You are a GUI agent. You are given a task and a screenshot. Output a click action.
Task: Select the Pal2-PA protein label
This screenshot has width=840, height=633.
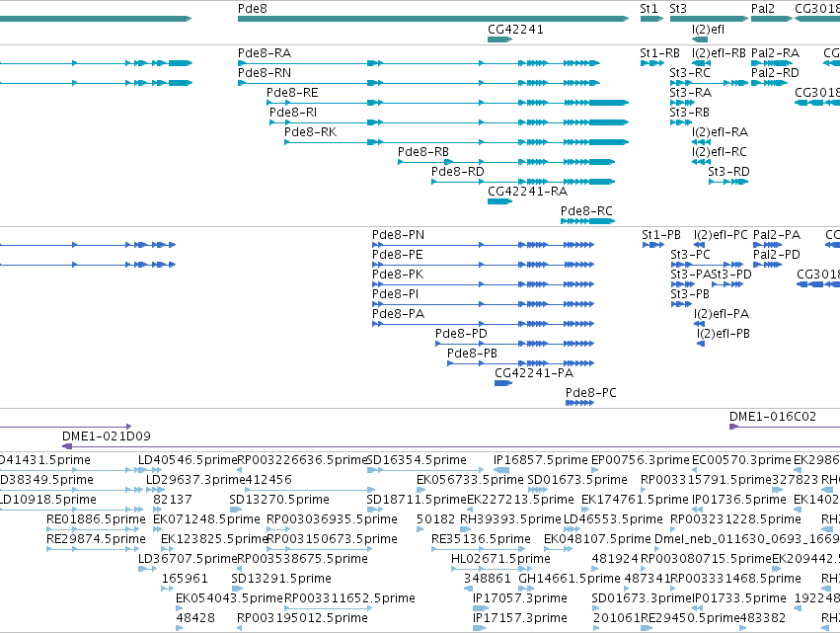pyautogui.click(x=777, y=235)
